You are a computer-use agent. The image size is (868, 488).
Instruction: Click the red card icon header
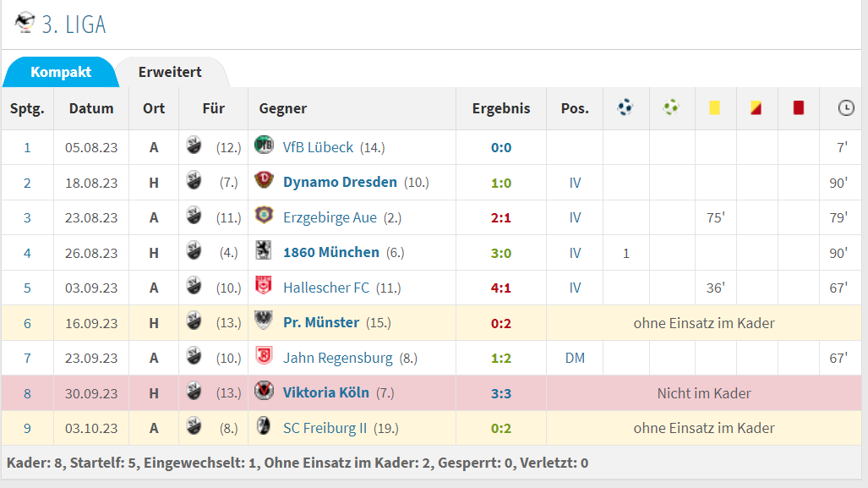pyautogui.click(x=798, y=107)
